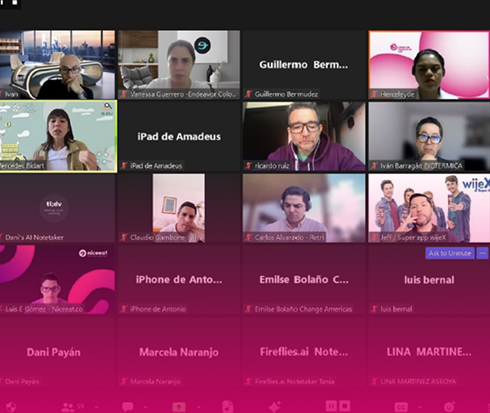
Task: Open AI Companion sparkle icon
Action: click(x=275, y=407)
